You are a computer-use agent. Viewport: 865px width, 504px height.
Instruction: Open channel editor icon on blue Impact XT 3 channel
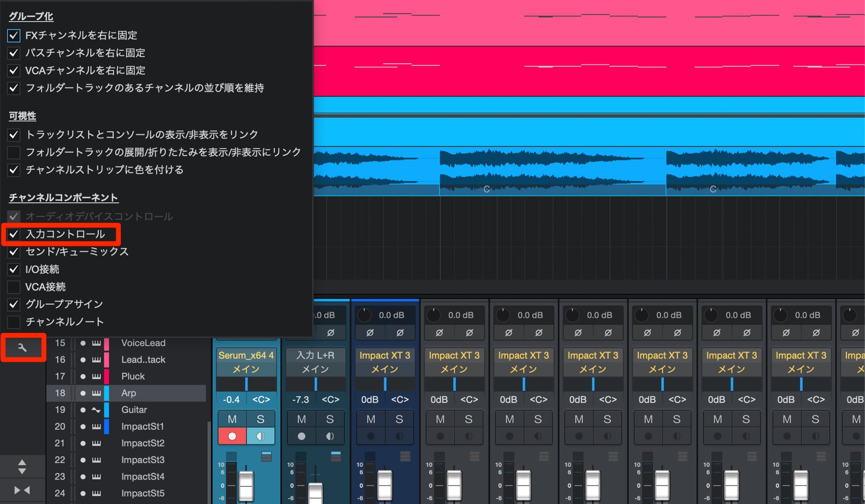(406, 456)
